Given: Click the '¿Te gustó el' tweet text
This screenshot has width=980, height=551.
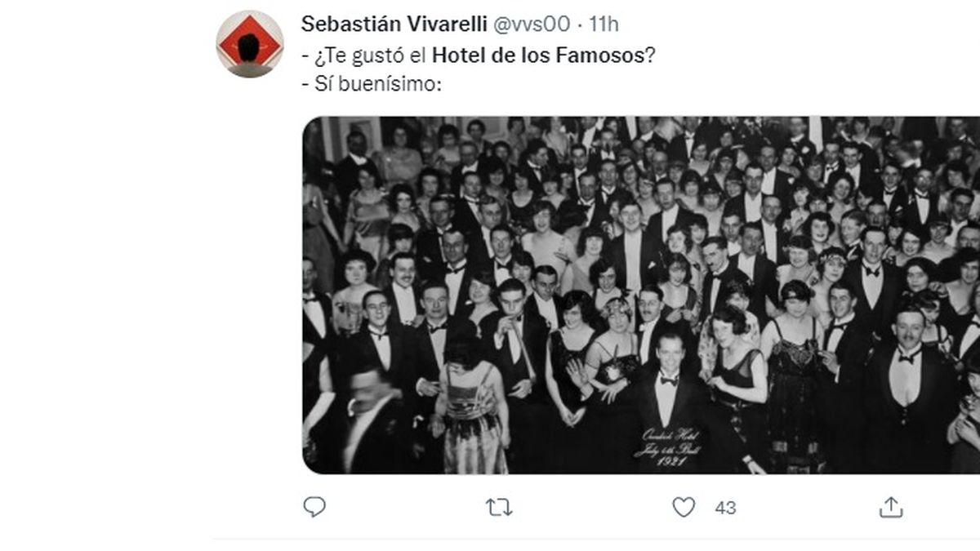Looking at the screenshot, I should pyautogui.click(x=364, y=56).
